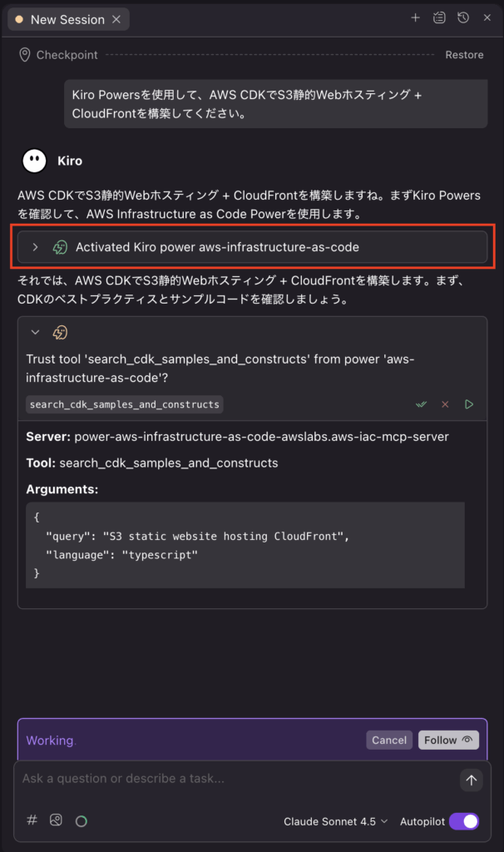504x852 pixels.
Task: Switch to the New Session tab
Action: (67, 19)
